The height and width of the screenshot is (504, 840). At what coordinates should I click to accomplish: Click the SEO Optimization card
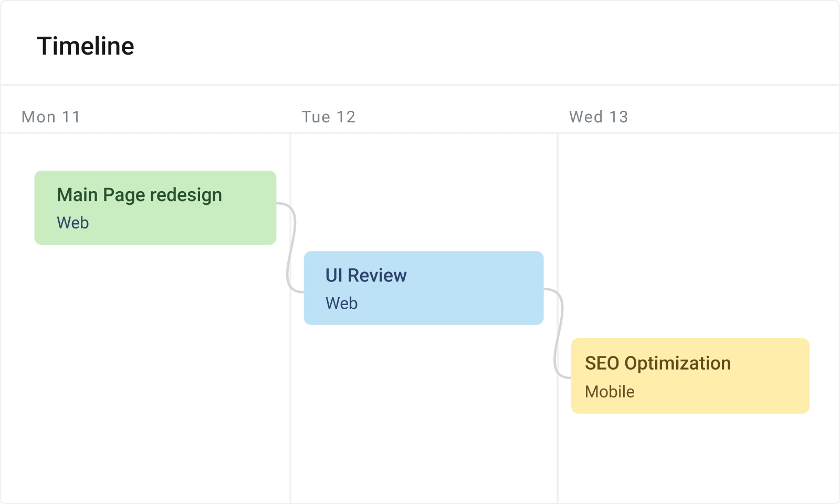pyautogui.click(x=690, y=376)
